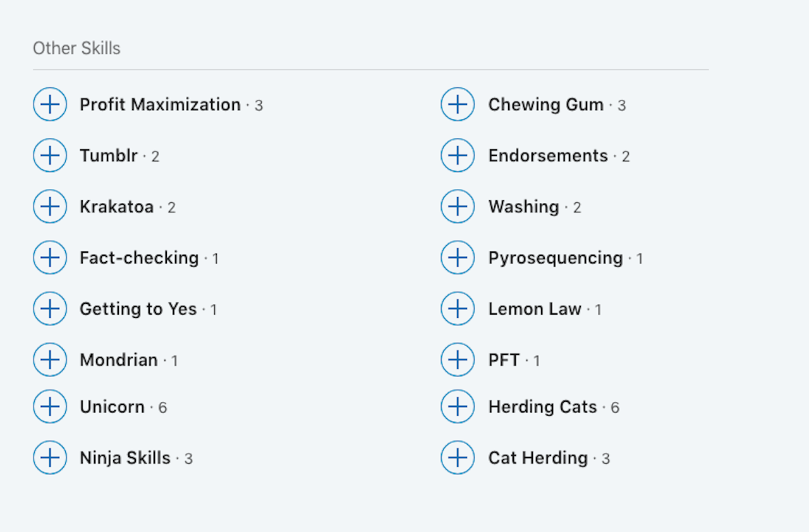Endorse Lemon Law with the plus icon
The height and width of the screenshot is (532, 809).
(x=458, y=309)
